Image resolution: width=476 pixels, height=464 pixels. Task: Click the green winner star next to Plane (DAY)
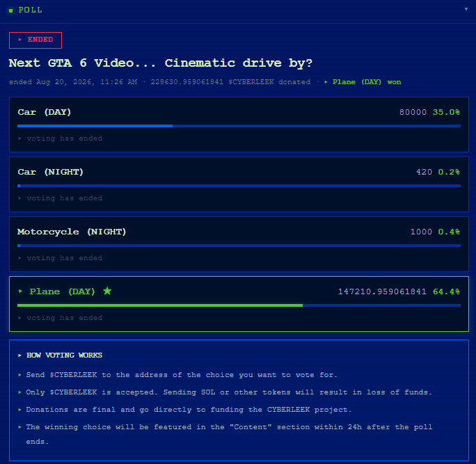(107, 291)
